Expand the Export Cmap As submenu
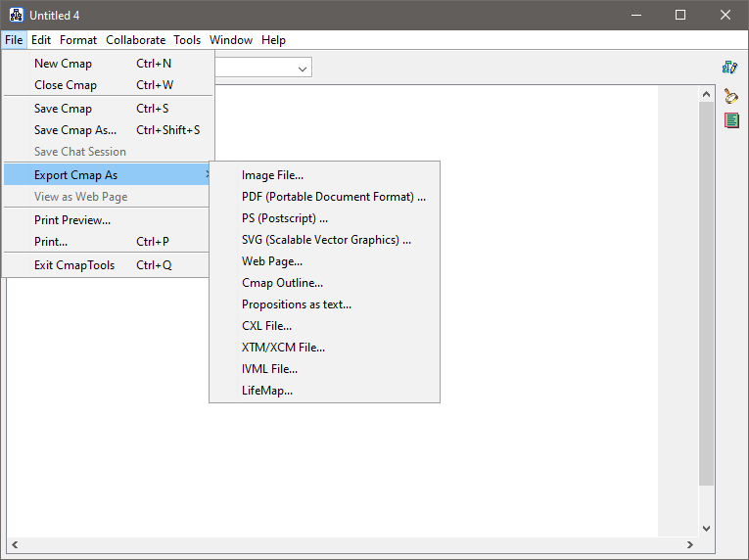Screen dimensions: 749x560 tap(107, 175)
